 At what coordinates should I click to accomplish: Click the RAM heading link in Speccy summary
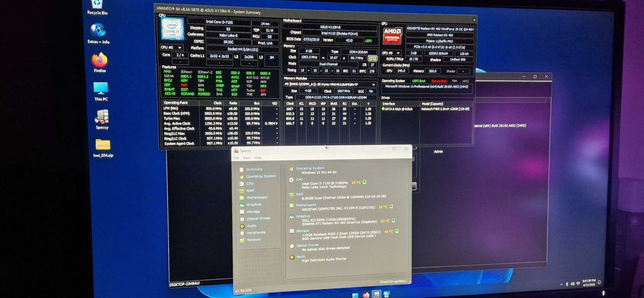(299, 194)
